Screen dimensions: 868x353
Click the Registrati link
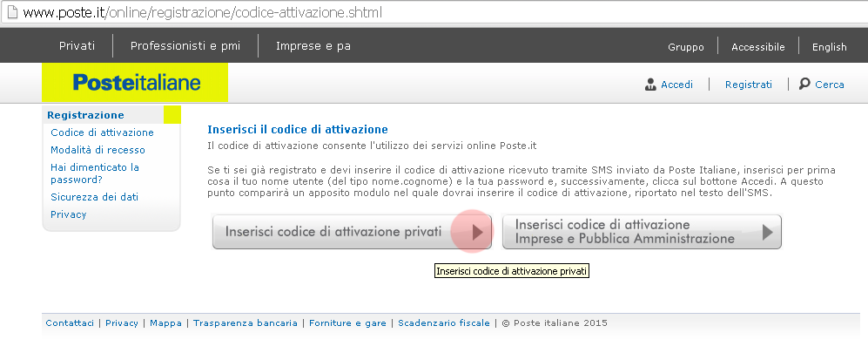click(x=749, y=85)
